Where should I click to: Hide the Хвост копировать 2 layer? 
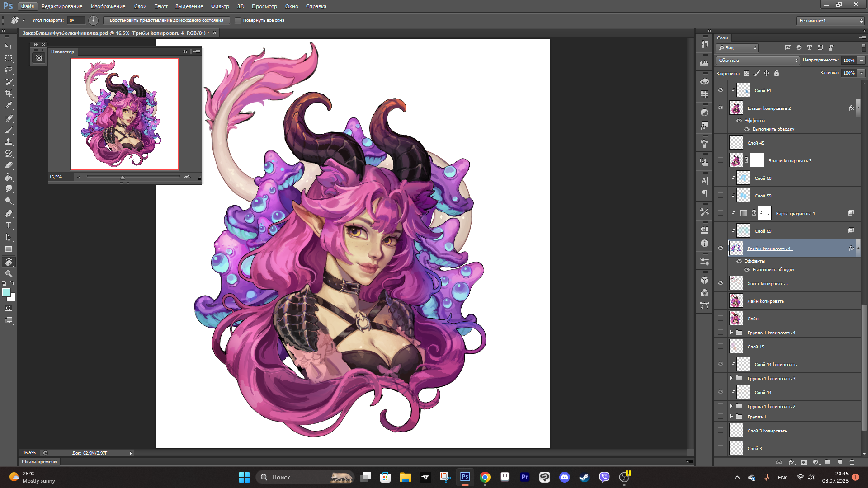point(721,283)
